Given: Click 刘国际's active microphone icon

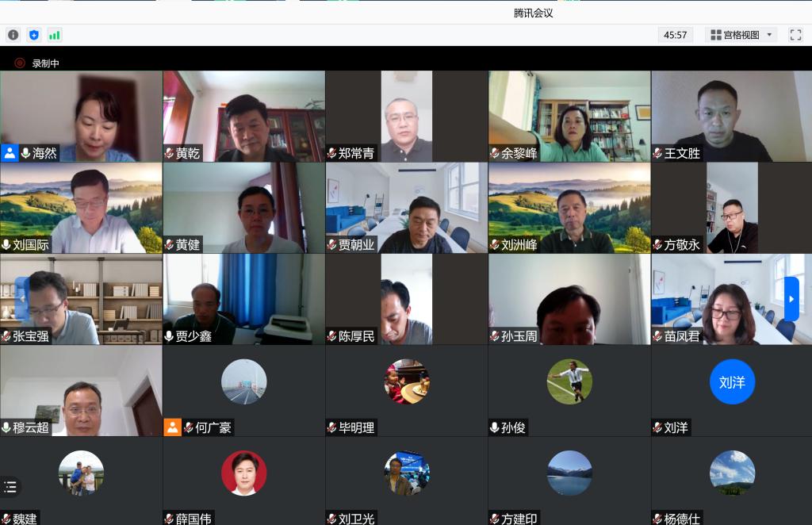Looking at the screenshot, I should 6,244.
